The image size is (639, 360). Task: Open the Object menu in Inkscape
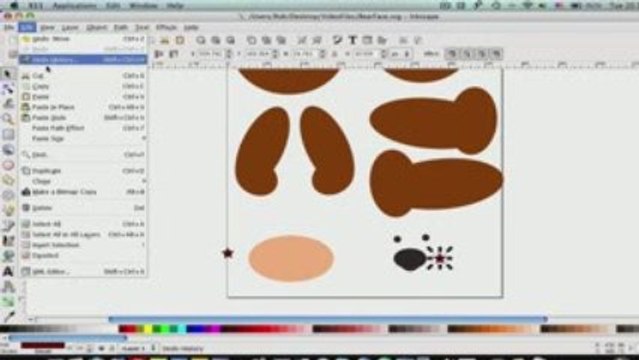pyautogui.click(x=97, y=27)
